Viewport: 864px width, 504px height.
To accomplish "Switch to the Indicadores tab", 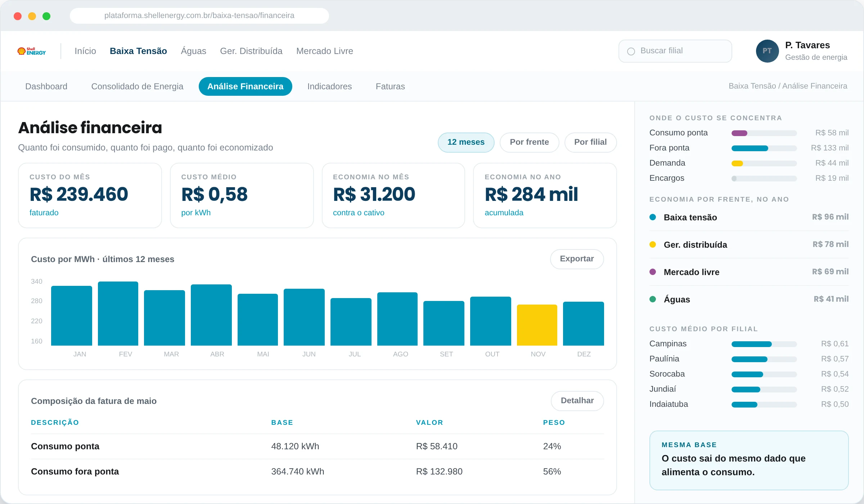I will 329,86.
